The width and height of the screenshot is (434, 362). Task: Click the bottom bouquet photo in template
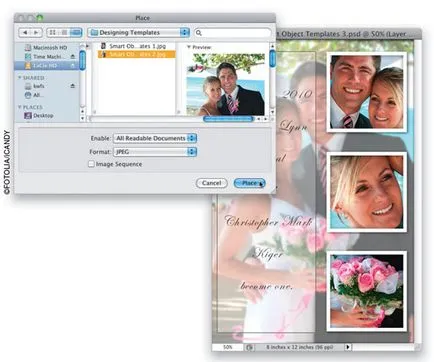(x=366, y=291)
